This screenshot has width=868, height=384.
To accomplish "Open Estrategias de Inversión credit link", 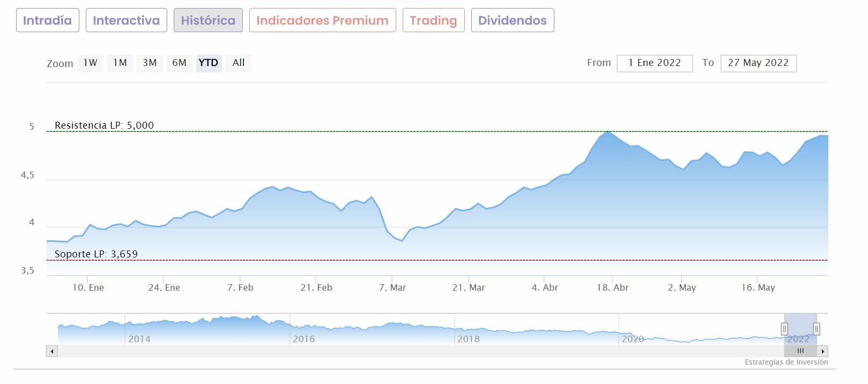I will point(786,363).
